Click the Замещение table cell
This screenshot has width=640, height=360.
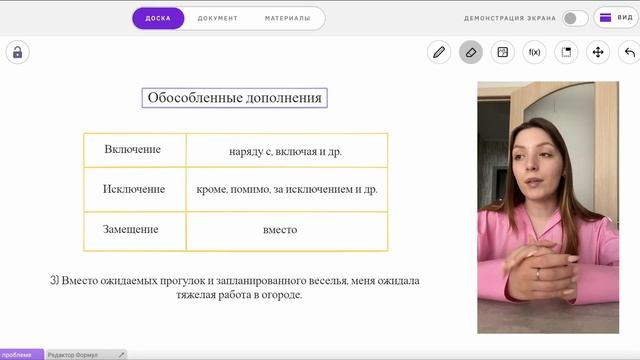click(x=135, y=231)
